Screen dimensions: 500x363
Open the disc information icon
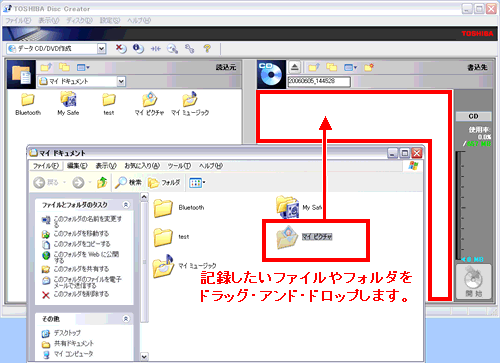pos(138,49)
